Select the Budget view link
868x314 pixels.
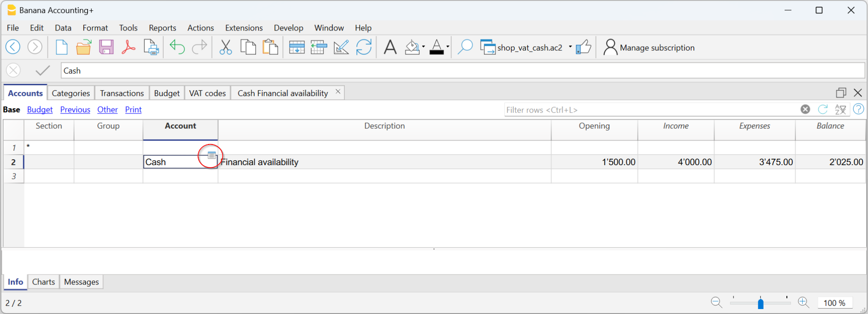(x=40, y=109)
